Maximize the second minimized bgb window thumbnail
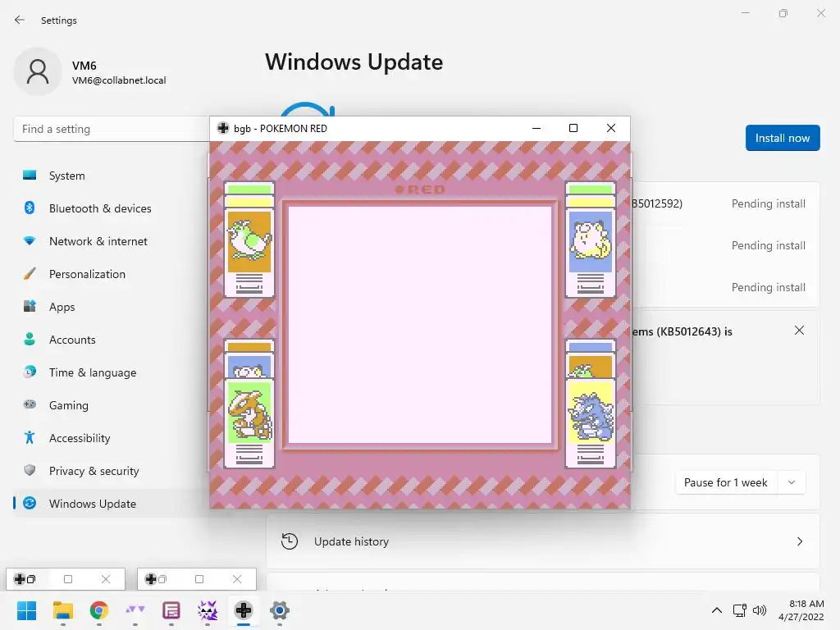 coord(199,579)
